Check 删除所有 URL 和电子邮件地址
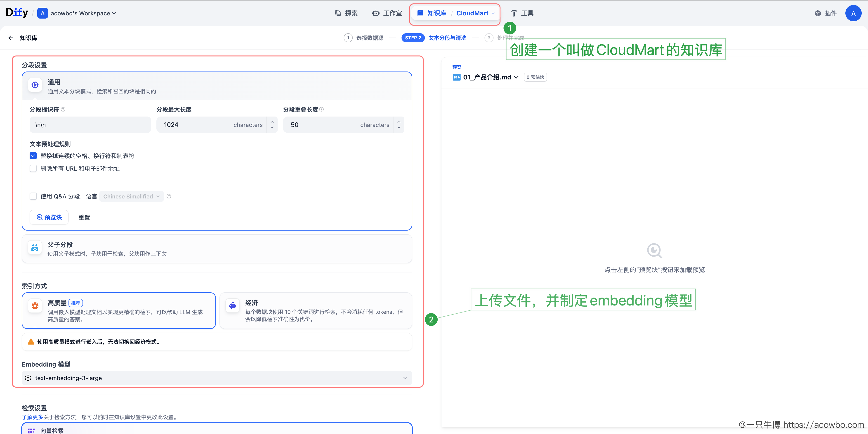Viewport: 868px width, 434px height. tap(33, 168)
